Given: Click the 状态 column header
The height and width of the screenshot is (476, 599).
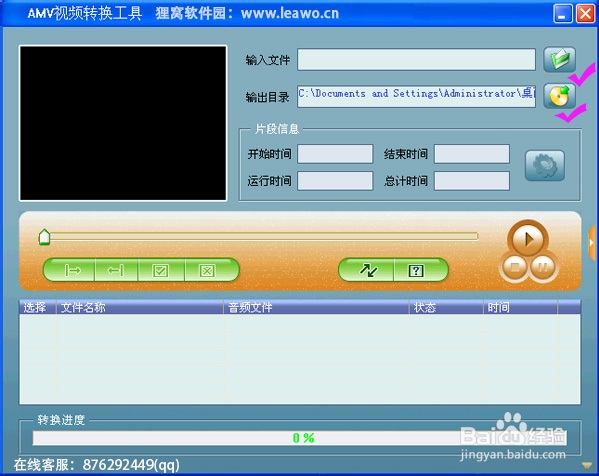Looking at the screenshot, I should pos(446,307).
